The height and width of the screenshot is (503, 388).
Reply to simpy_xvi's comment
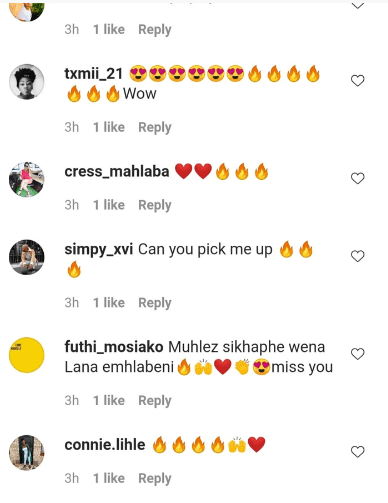click(155, 303)
